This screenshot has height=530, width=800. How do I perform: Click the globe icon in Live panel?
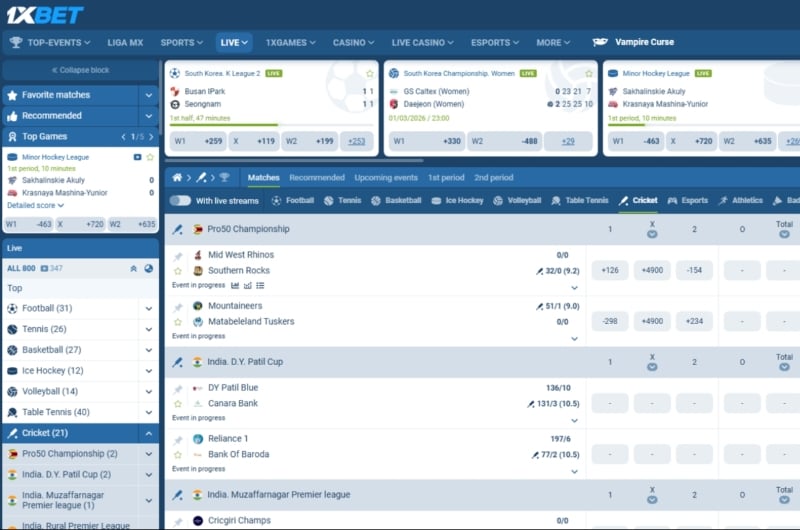click(x=148, y=268)
